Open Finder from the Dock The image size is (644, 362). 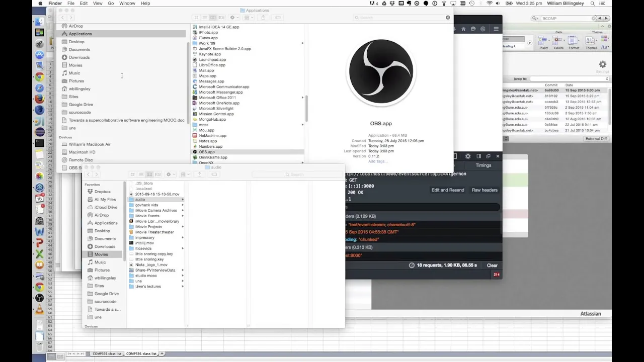[x=40, y=21]
